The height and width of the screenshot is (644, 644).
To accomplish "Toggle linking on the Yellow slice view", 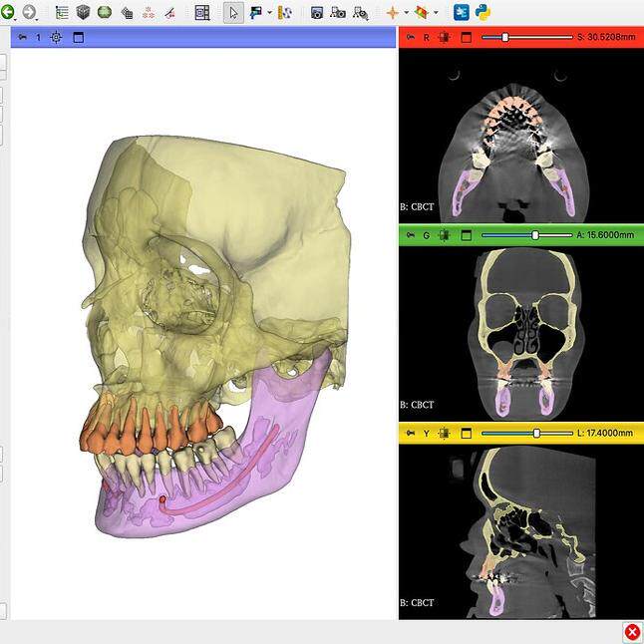I will (x=444, y=434).
